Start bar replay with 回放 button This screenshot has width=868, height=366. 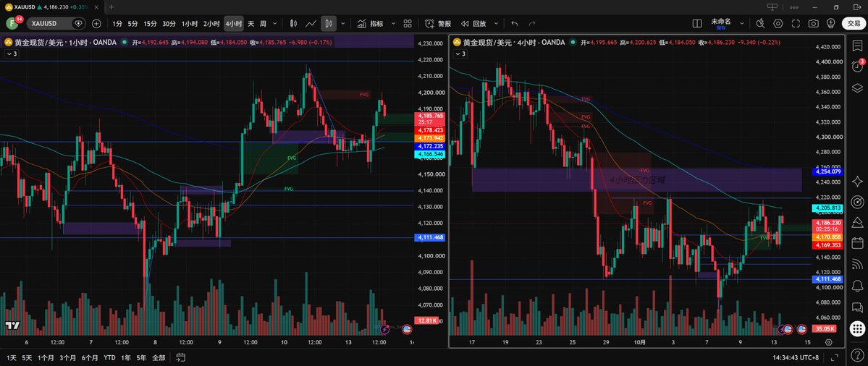(x=473, y=24)
